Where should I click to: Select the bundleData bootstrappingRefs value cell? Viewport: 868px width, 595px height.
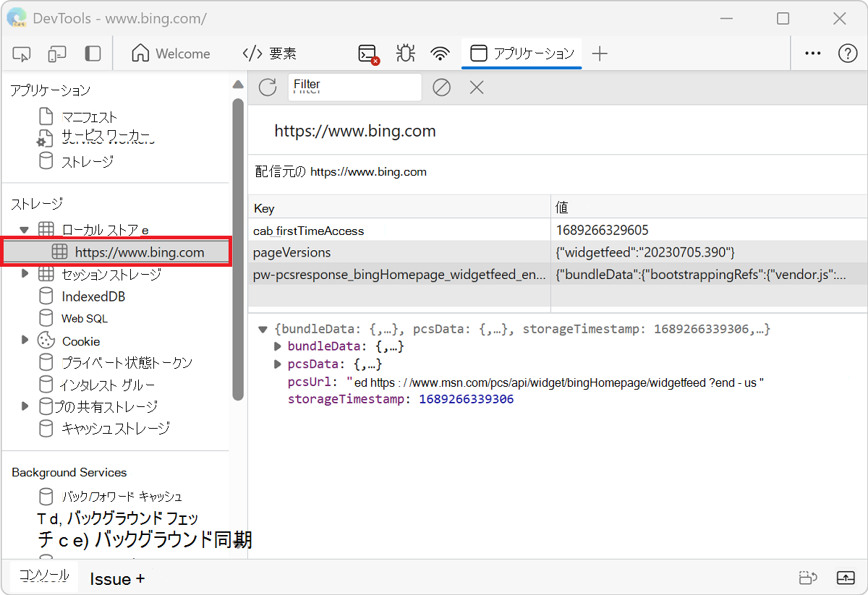pyautogui.click(x=709, y=275)
